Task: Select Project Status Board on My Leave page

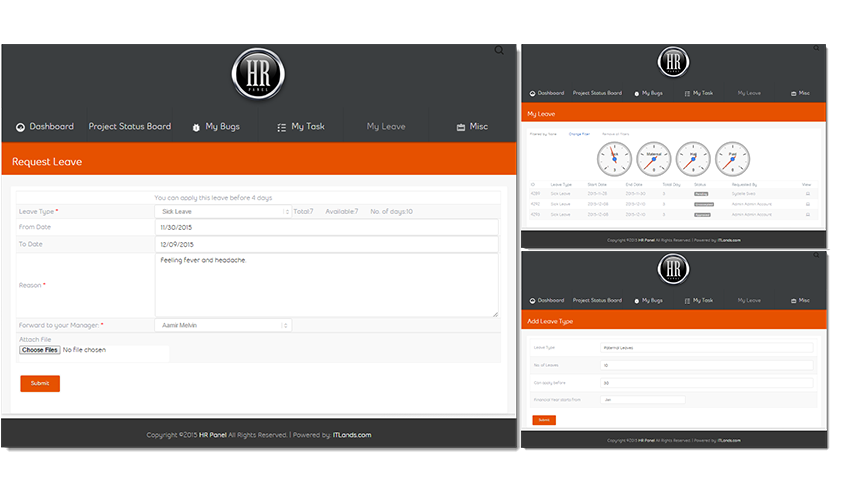Action: pyautogui.click(x=597, y=93)
